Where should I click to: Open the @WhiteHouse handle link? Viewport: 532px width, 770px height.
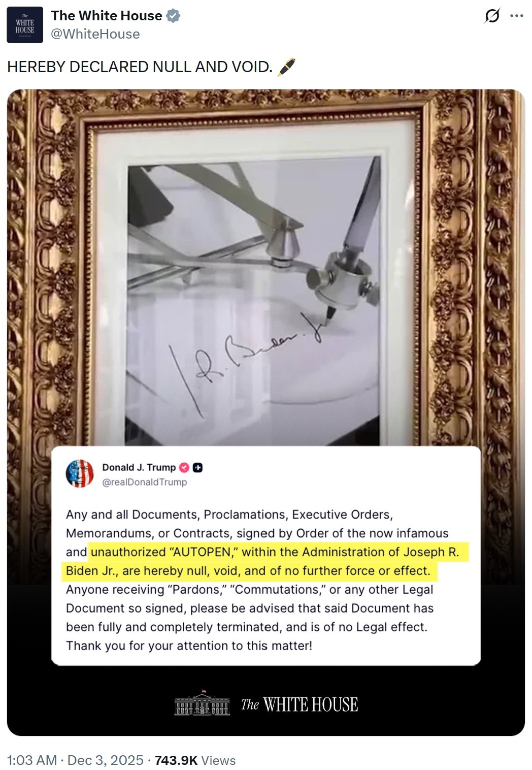tap(95, 34)
